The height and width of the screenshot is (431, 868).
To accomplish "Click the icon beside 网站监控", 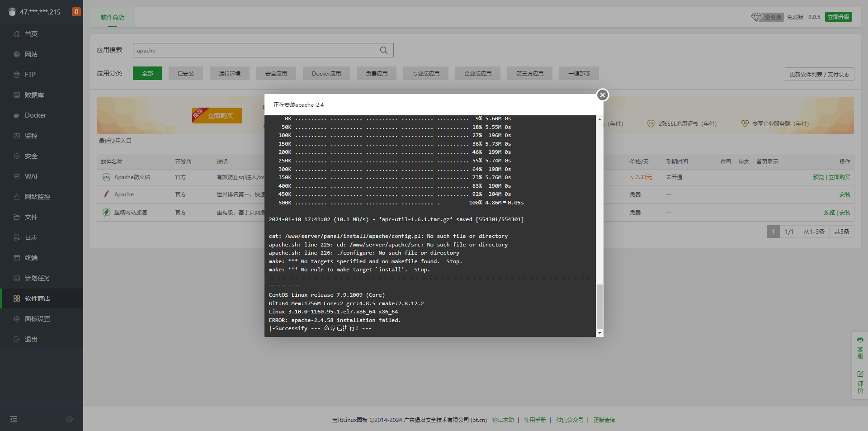I will click(x=17, y=197).
